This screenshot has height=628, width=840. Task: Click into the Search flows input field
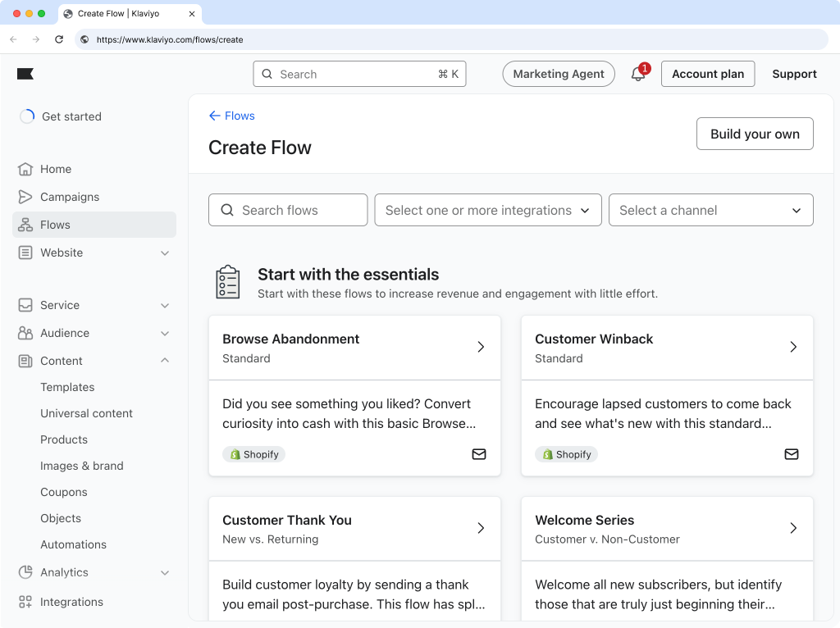click(x=288, y=210)
